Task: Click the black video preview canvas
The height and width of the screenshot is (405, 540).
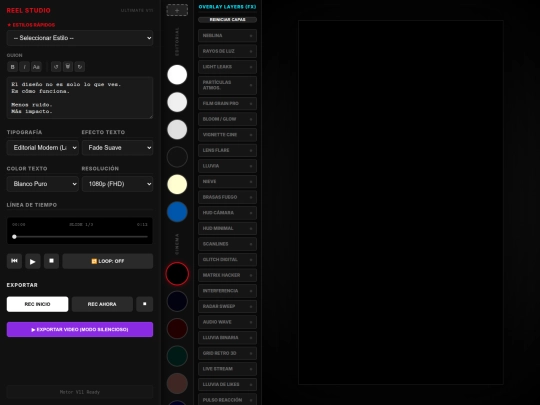Action: tap(401, 202)
